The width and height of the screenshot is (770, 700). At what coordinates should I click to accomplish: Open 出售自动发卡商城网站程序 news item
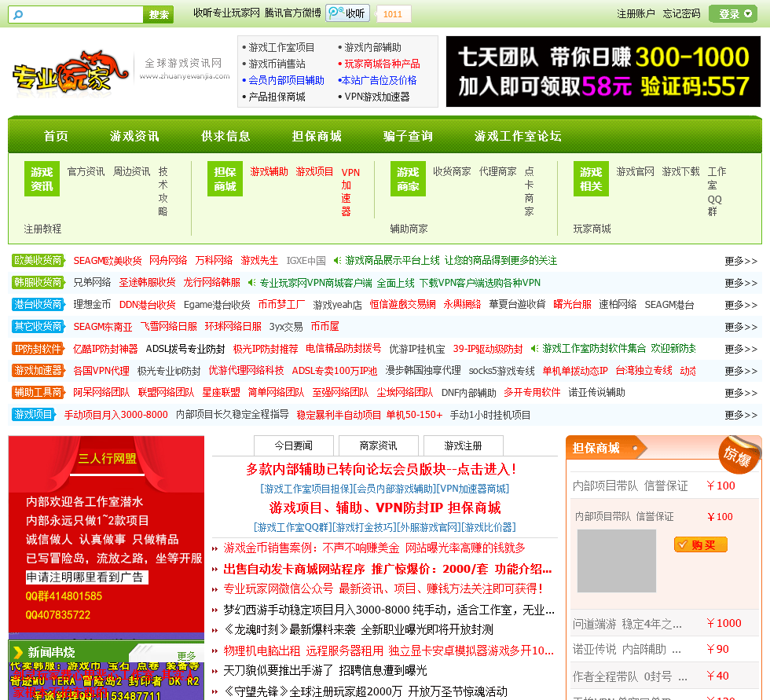[x=387, y=570]
